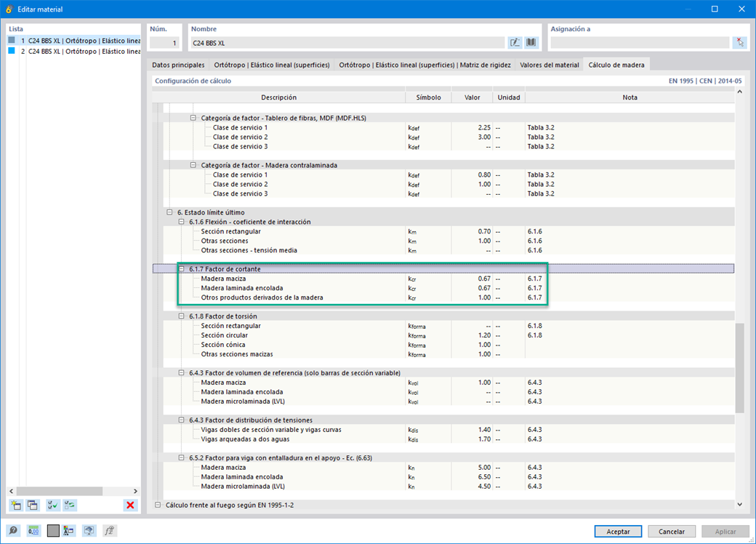Click the Aplicar button
This screenshot has height=544, width=756.
pyautogui.click(x=725, y=531)
